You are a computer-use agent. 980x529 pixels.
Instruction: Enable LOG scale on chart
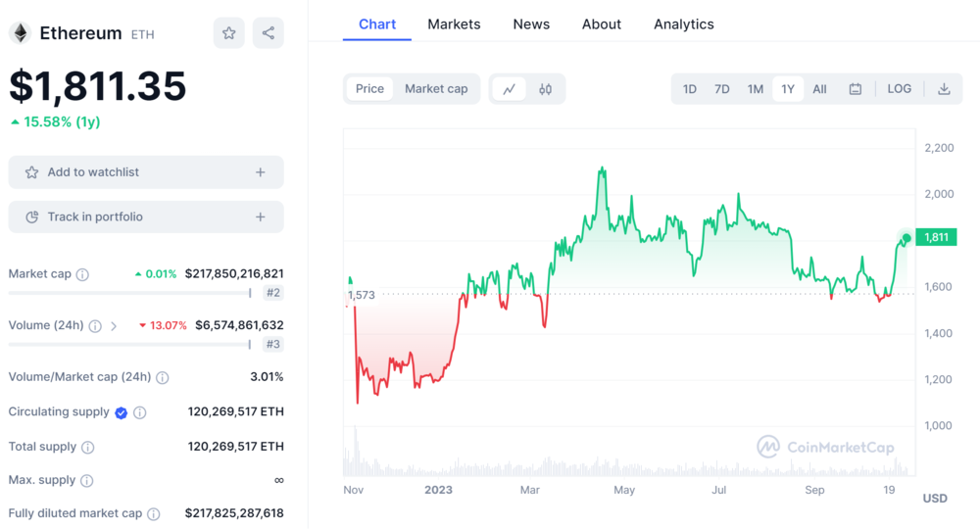899,89
